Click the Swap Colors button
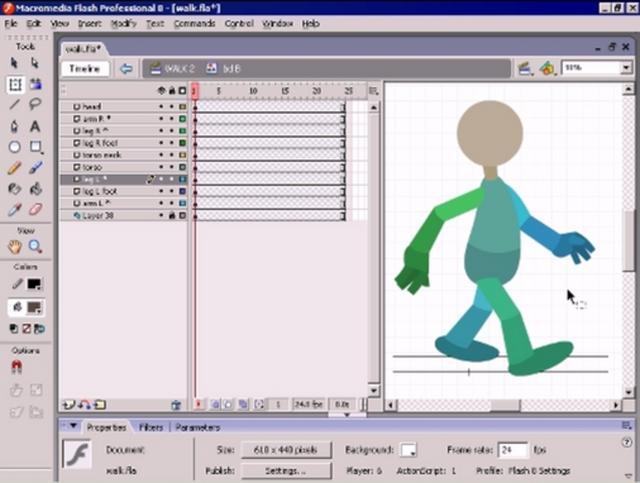The width and height of the screenshot is (640, 483). point(40,329)
